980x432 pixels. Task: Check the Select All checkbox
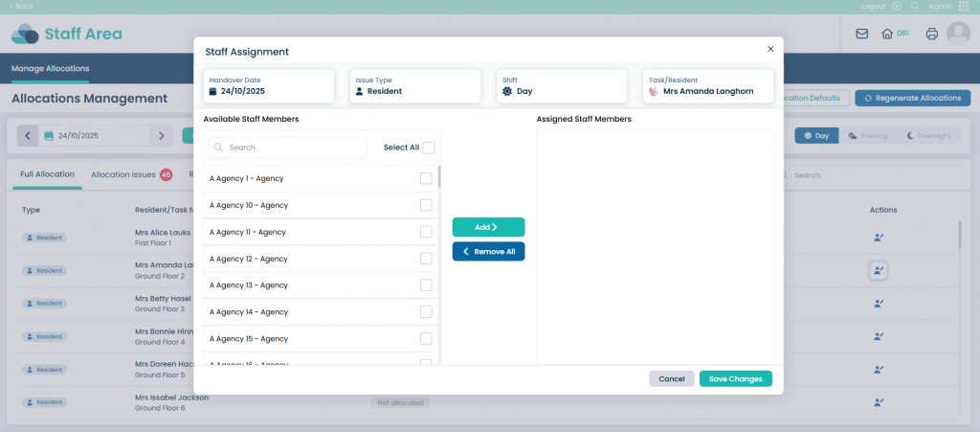click(428, 148)
